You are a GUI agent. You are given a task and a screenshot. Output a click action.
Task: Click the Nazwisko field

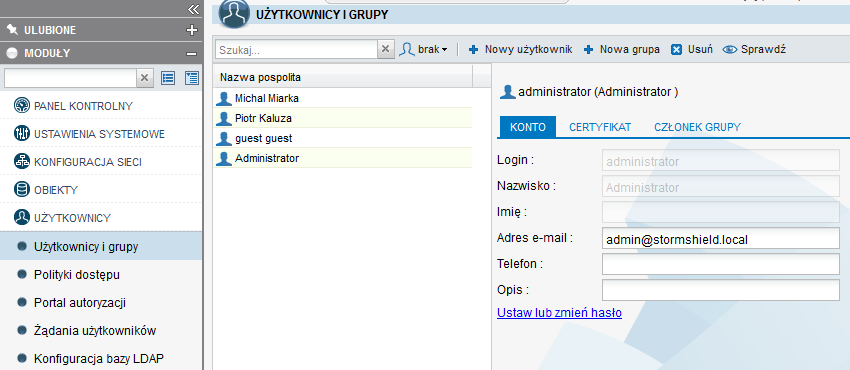pos(720,187)
